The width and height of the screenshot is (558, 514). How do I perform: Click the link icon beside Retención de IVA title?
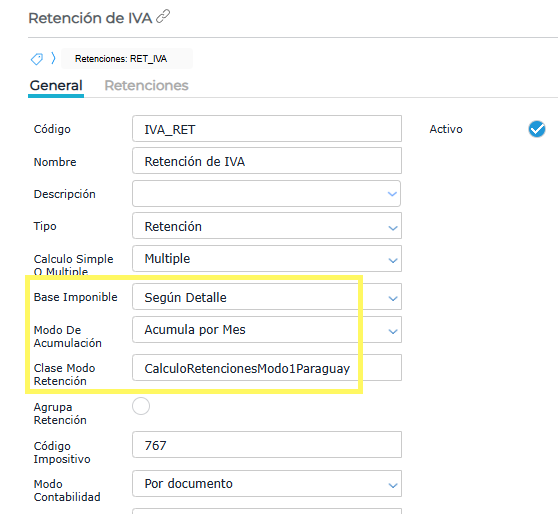pyautogui.click(x=163, y=17)
